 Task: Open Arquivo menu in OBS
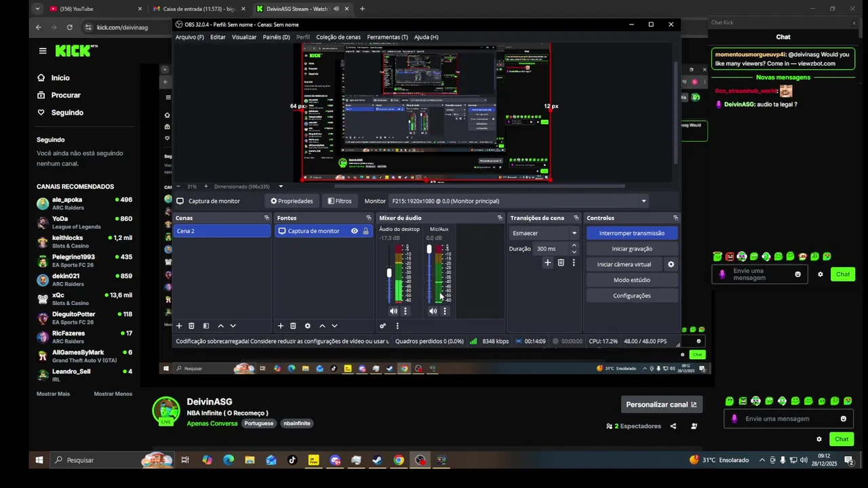click(x=189, y=37)
